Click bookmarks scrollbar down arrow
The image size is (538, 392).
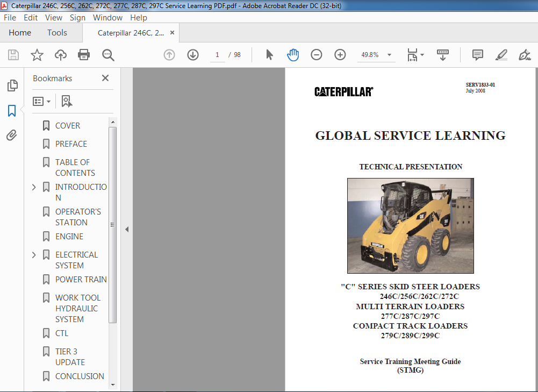point(113,385)
